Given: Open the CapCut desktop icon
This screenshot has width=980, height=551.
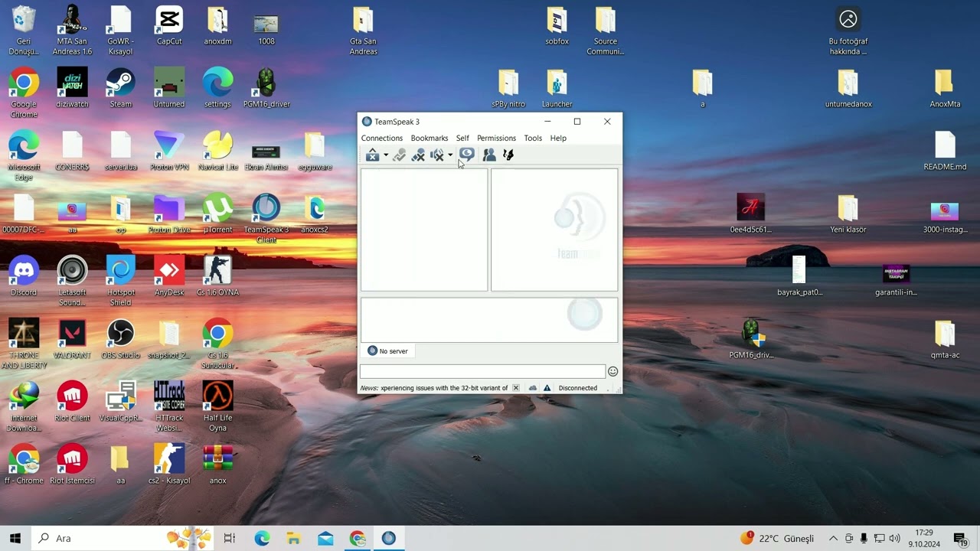Looking at the screenshot, I should pos(169,25).
